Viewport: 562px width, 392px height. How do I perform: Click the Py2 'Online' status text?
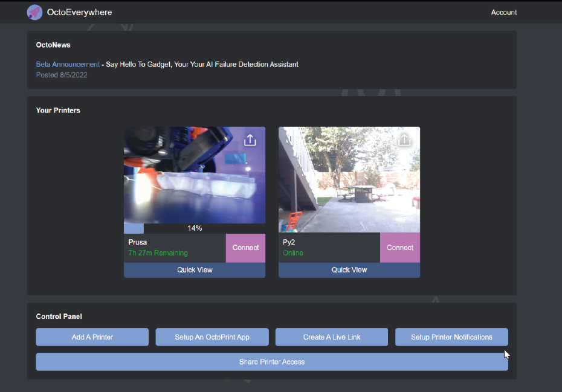pos(293,253)
